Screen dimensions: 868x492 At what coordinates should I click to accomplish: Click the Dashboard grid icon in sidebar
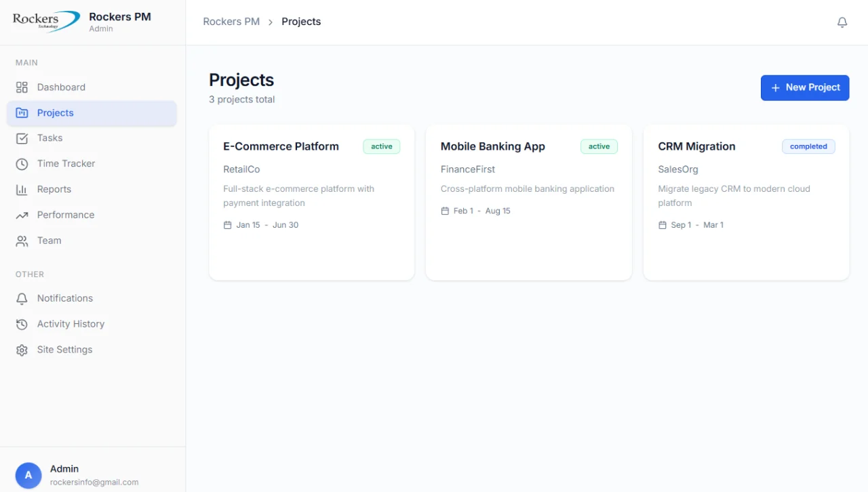(22, 87)
